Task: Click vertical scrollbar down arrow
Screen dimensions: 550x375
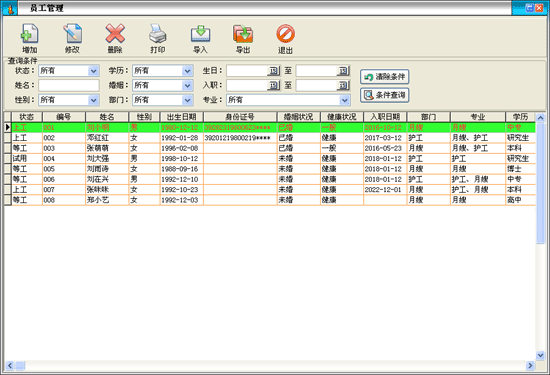Action: pos(541,356)
